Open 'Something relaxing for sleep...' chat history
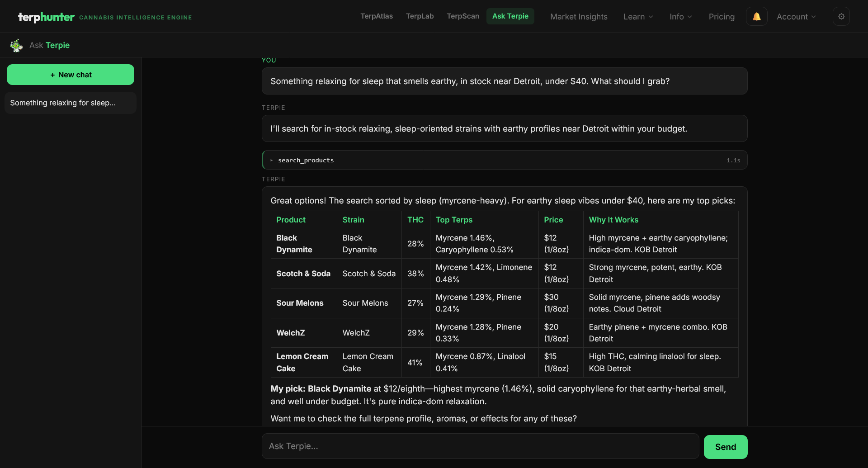Screen dimensions: 868x468 [x=71, y=103]
